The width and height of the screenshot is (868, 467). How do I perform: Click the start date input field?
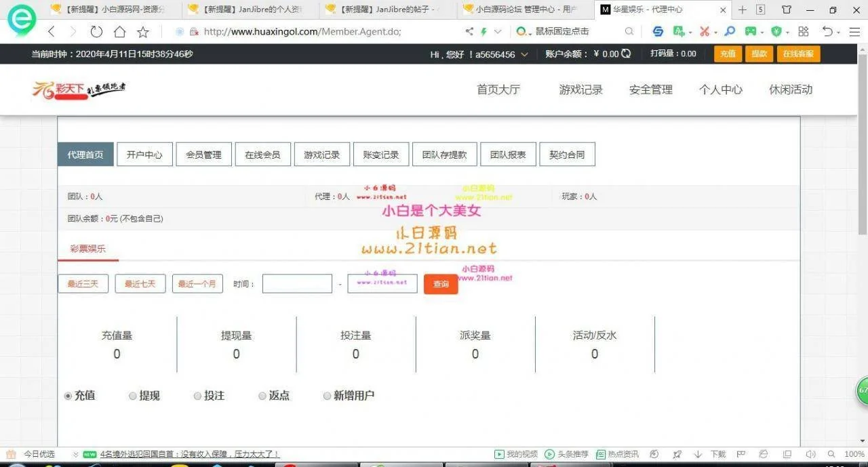tap(297, 284)
